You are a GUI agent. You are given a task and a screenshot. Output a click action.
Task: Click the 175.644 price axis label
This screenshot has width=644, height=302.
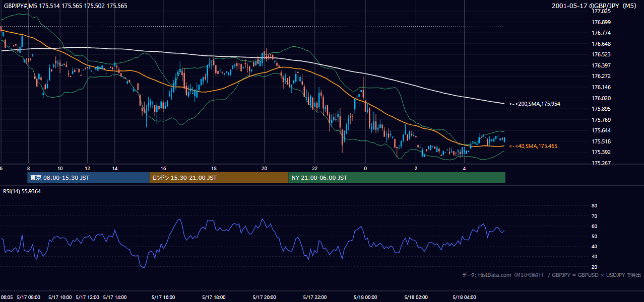(x=602, y=131)
